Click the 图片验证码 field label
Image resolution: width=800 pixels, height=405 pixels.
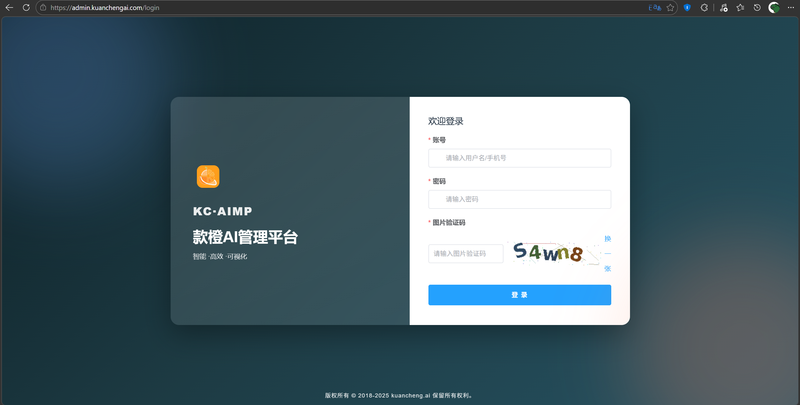click(449, 222)
